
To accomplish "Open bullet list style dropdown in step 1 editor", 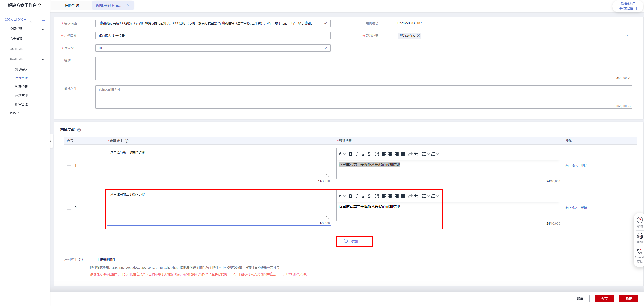I will pos(428,154).
